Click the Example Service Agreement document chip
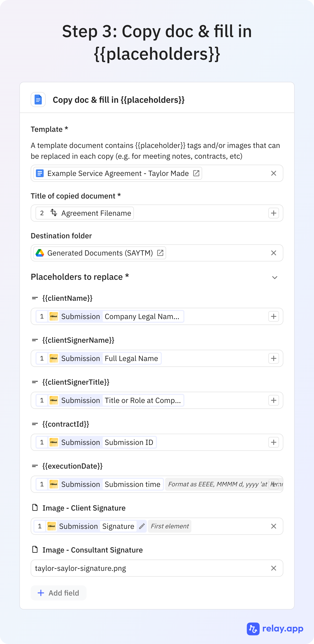 pyautogui.click(x=118, y=173)
